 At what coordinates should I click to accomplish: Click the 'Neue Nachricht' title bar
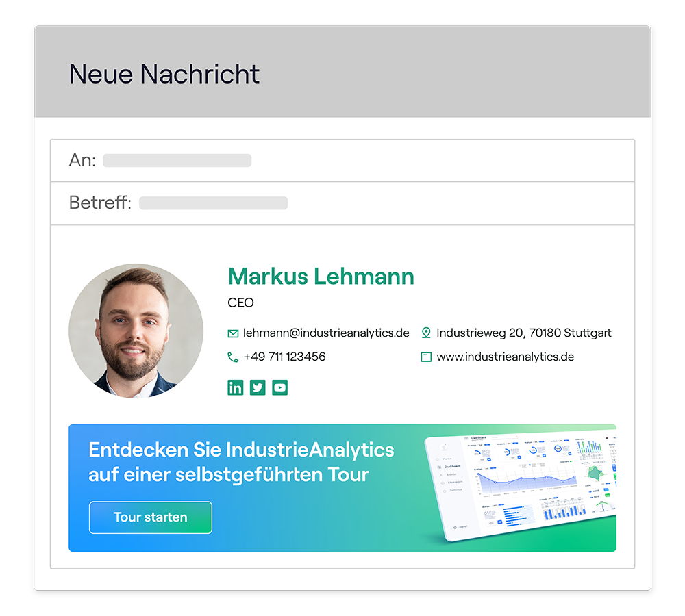tap(342, 72)
